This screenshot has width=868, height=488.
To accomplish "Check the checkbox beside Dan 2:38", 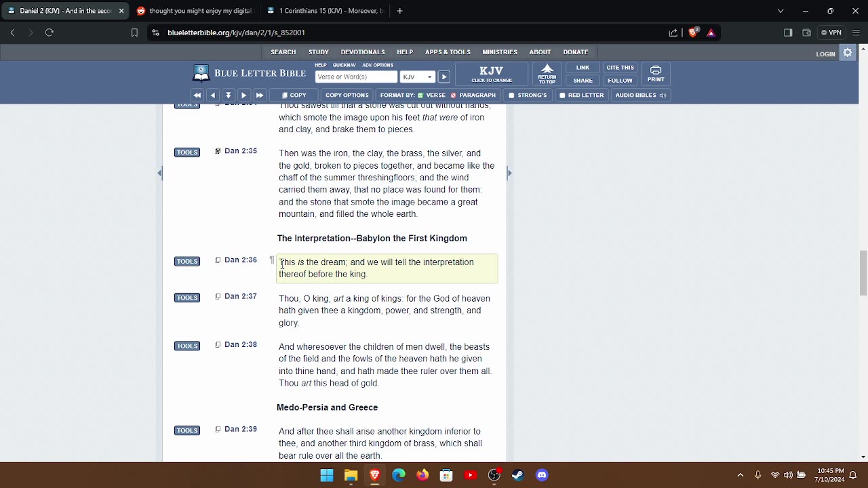I will pos(218,345).
